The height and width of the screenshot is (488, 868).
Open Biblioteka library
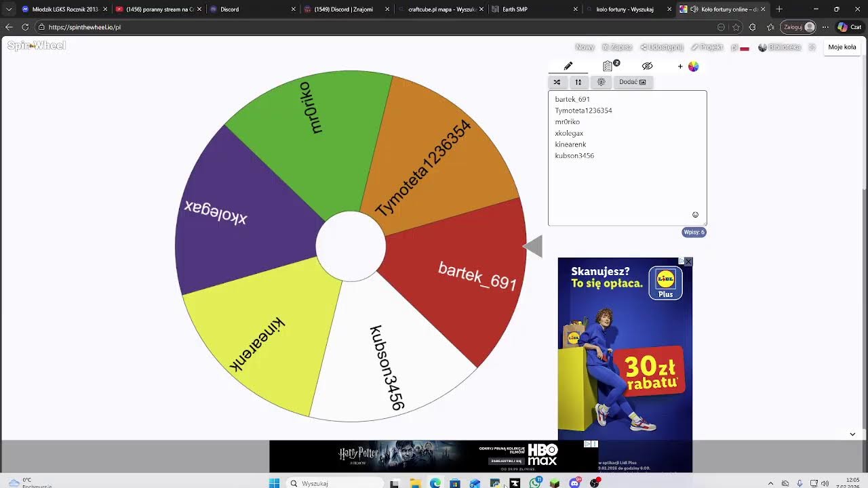point(779,47)
